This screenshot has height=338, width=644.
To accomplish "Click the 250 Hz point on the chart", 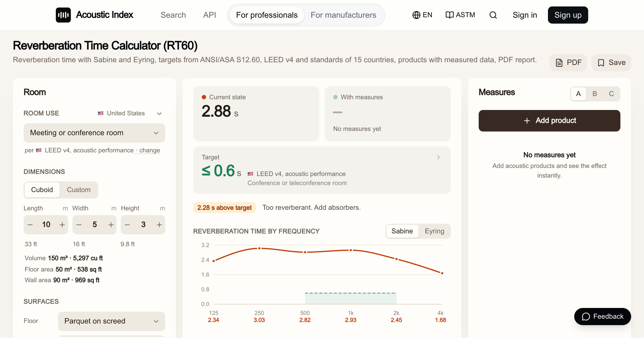I will [x=259, y=248].
